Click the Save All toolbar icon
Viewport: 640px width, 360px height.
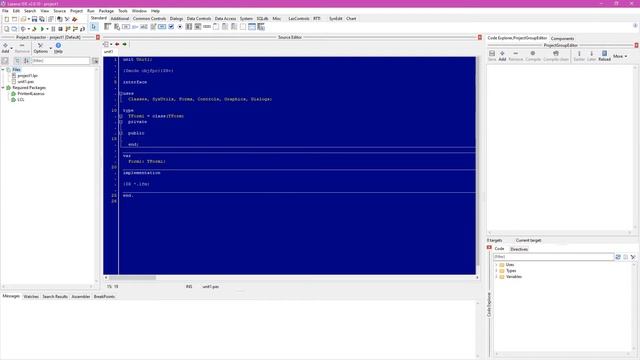[x=42, y=19]
